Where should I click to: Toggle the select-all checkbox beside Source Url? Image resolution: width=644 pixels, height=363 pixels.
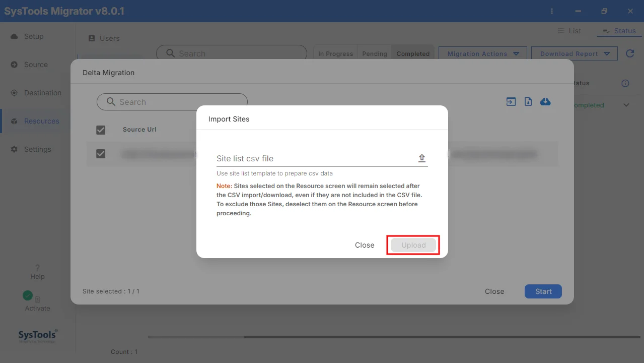tap(101, 130)
